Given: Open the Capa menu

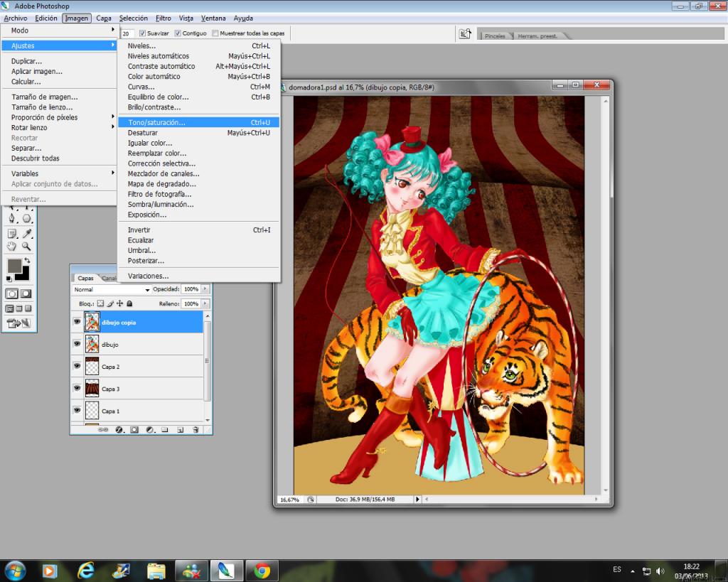Looking at the screenshot, I should point(104,18).
